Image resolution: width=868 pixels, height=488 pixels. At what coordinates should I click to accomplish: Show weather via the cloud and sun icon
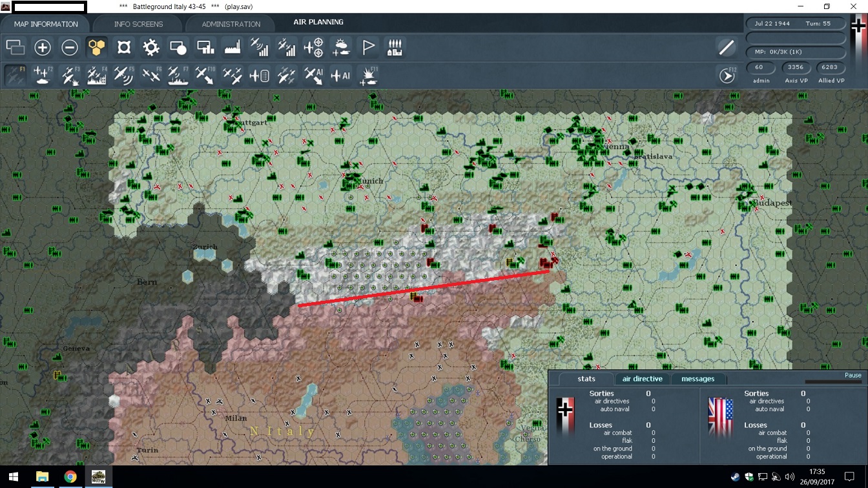341,48
